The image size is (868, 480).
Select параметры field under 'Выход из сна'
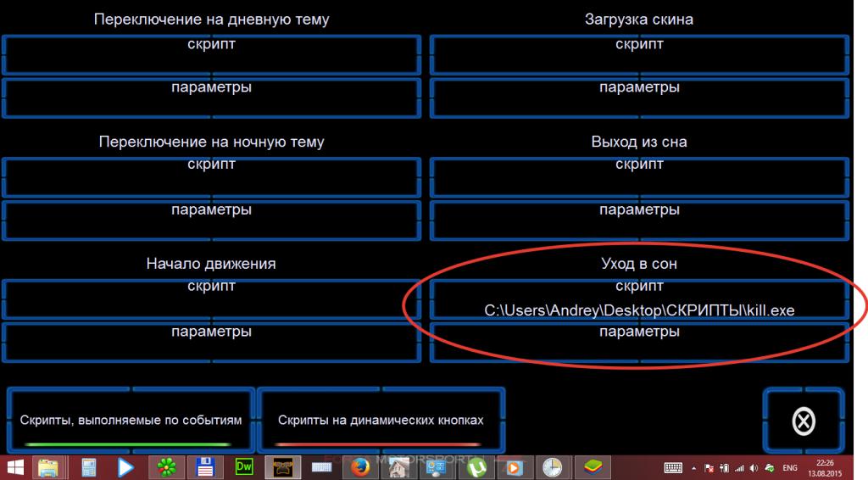click(x=639, y=220)
